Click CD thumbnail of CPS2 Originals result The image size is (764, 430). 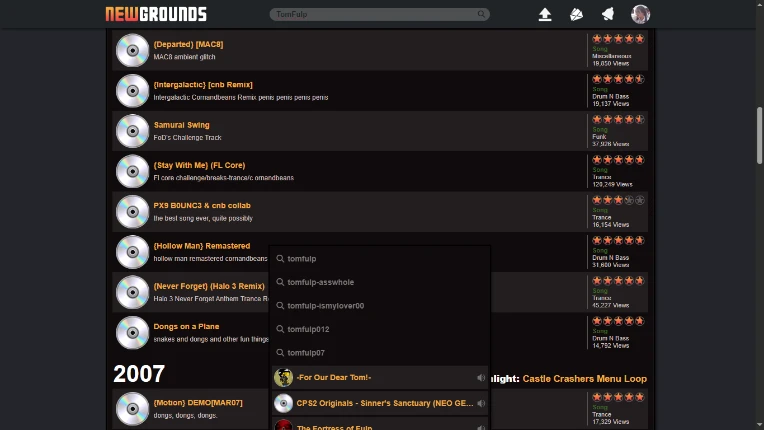pos(283,403)
